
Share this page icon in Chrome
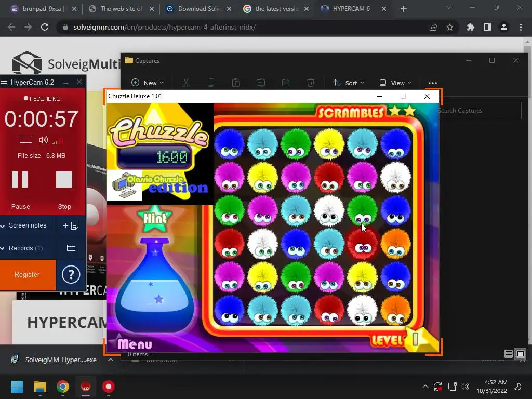click(x=433, y=27)
